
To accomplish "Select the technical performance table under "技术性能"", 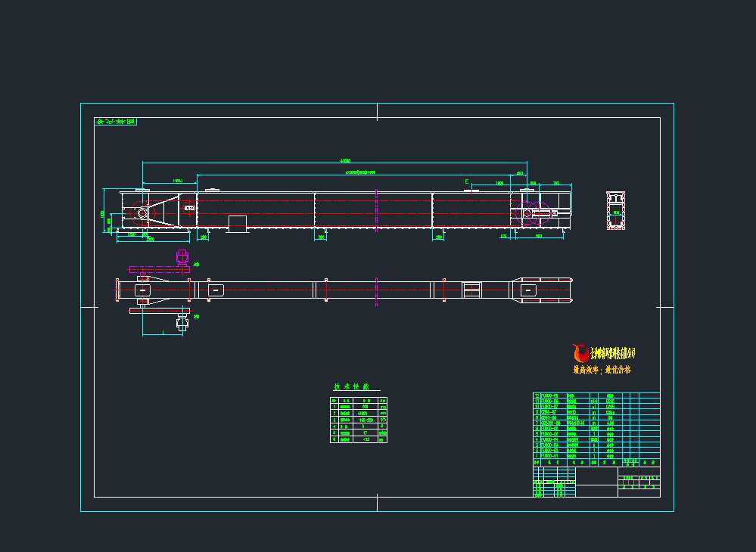I will pyautogui.click(x=359, y=420).
